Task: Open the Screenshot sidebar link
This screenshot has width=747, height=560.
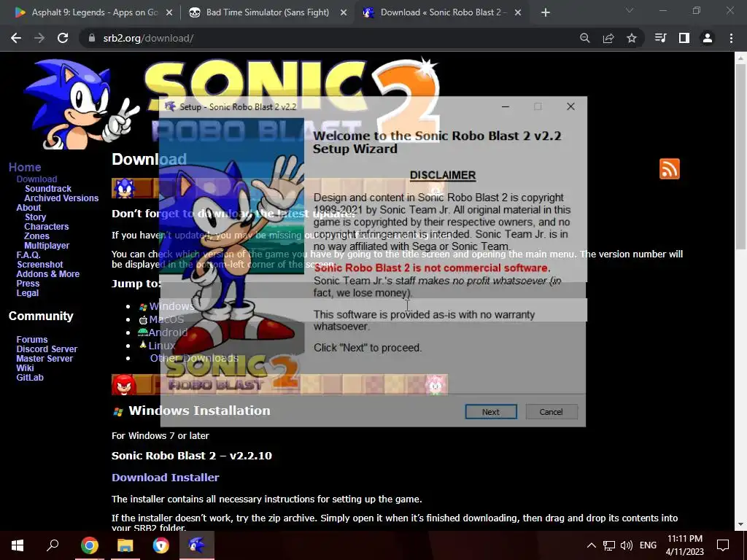Action: [x=40, y=265]
